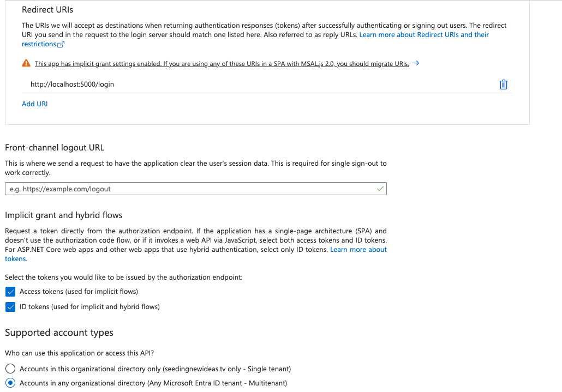Viewport: 562px width, 392px height.
Task: Select the Multitenant accounts radio button
Action: pyautogui.click(x=10, y=383)
